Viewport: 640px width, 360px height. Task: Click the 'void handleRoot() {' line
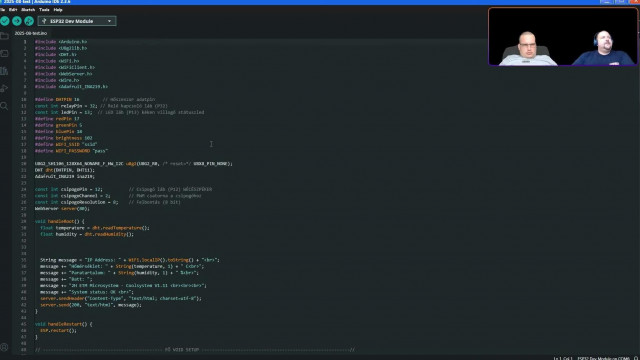[x=60, y=221]
